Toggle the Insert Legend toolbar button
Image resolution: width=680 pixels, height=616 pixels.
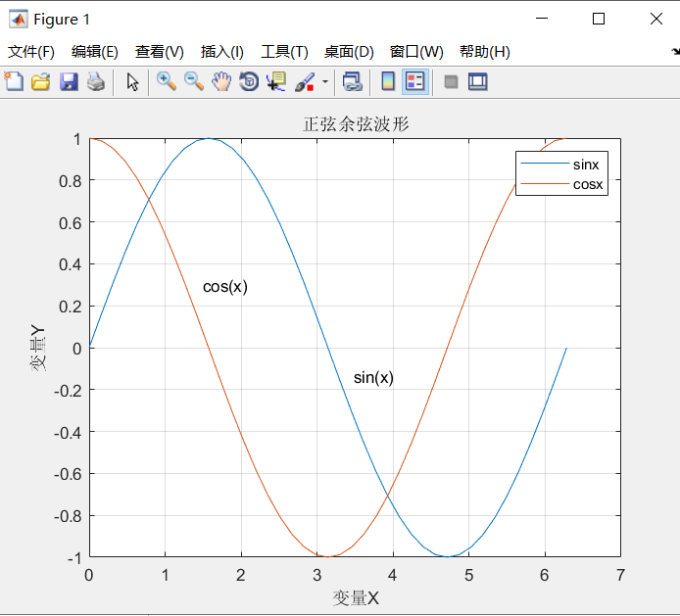coord(415,81)
